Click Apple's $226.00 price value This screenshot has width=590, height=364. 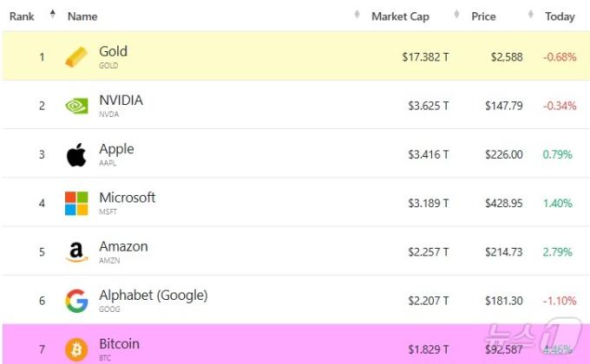504,155
